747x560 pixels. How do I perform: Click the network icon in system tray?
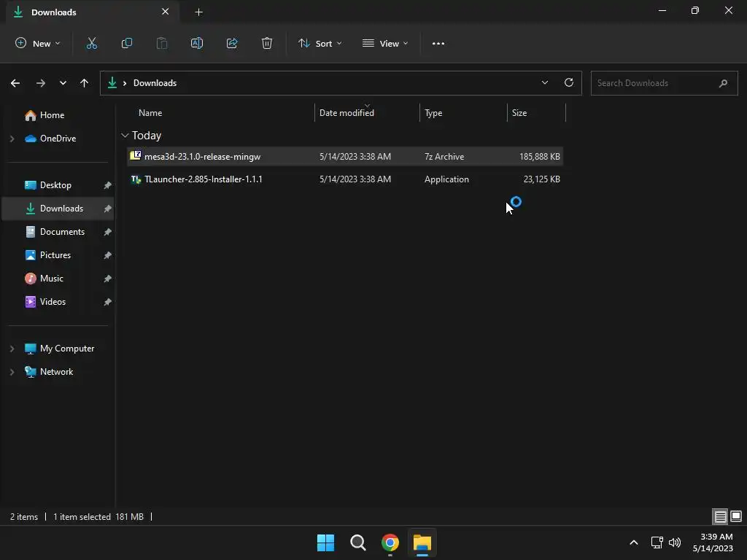(657, 542)
